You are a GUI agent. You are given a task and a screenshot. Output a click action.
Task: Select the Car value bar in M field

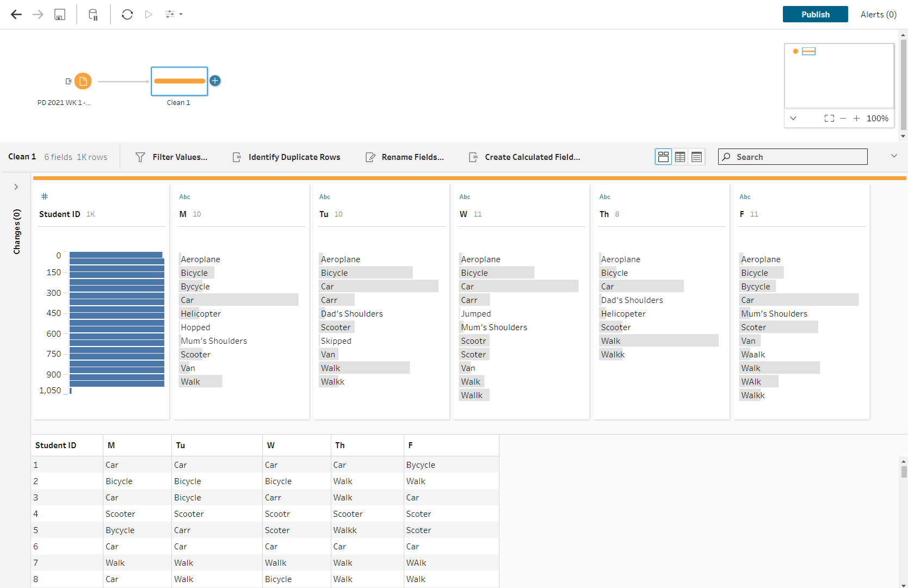click(239, 300)
